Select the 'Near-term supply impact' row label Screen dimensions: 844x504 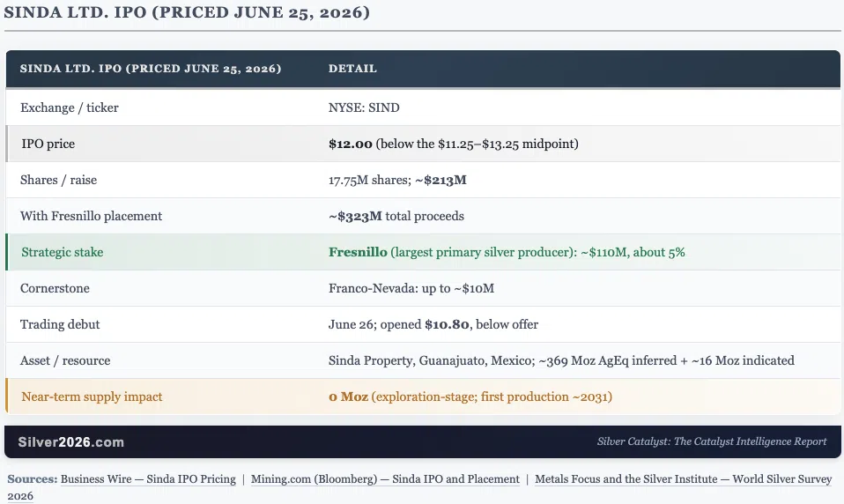(x=92, y=397)
